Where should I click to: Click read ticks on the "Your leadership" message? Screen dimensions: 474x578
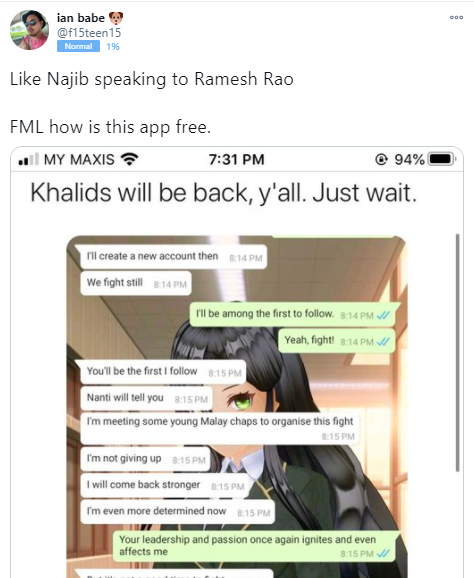[383, 553]
